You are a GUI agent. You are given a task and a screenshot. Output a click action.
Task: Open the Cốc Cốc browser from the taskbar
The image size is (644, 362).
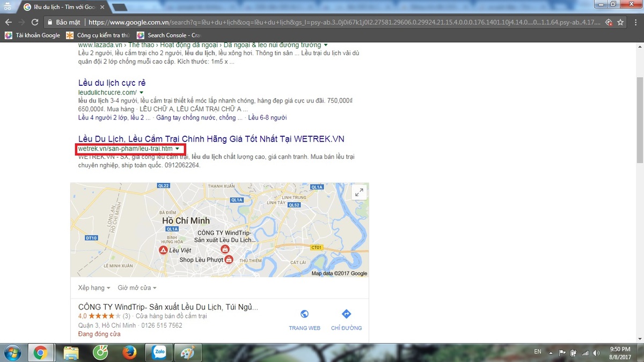(x=100, y=352)
